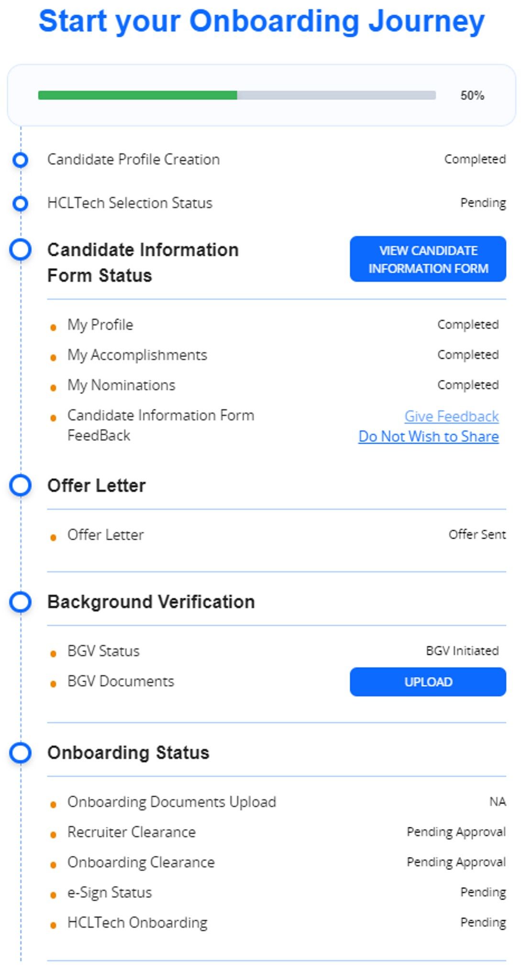532x980 pixels.
Task: Click the Onboarding Status circle icon
Action: tap(20, 752)
